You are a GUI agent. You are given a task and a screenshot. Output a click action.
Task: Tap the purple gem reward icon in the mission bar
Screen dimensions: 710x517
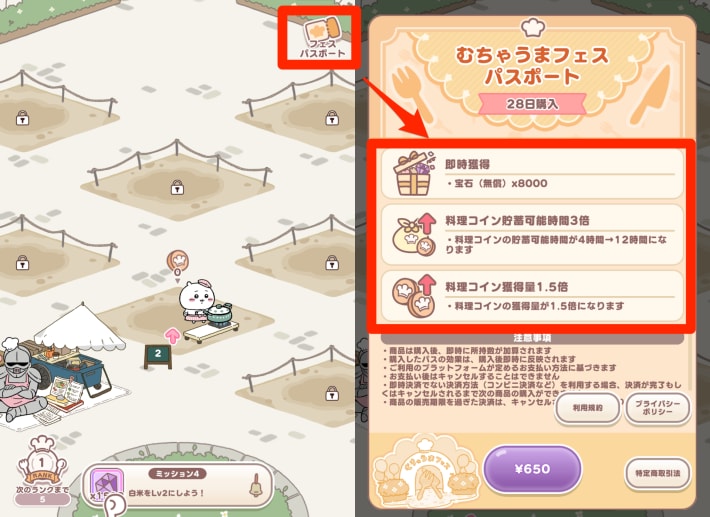coord(107,483)
